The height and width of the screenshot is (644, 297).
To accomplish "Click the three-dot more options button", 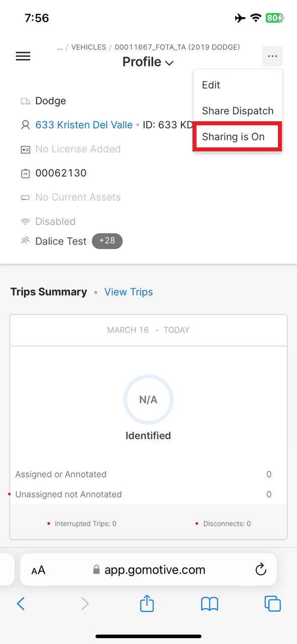I will point(272,56).
